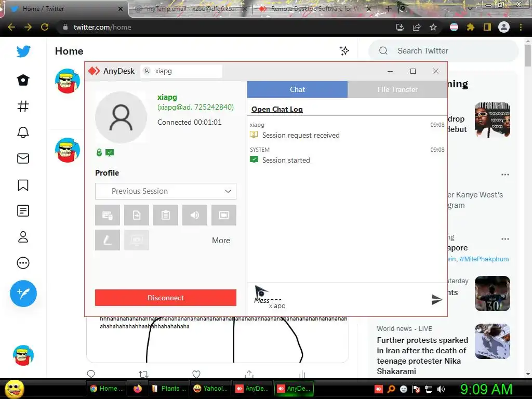Open the Profile Previous Session dropdown

click(x=166, y=191)
